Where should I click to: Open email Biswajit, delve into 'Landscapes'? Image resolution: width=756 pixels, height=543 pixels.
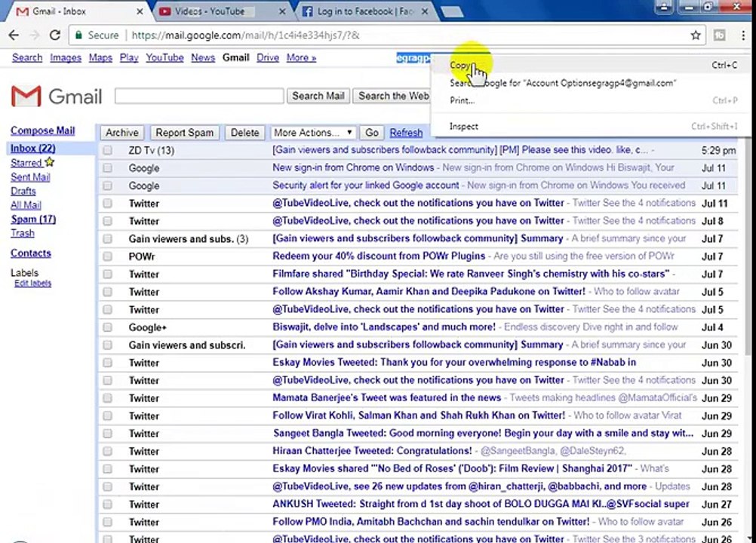[384, 327]
